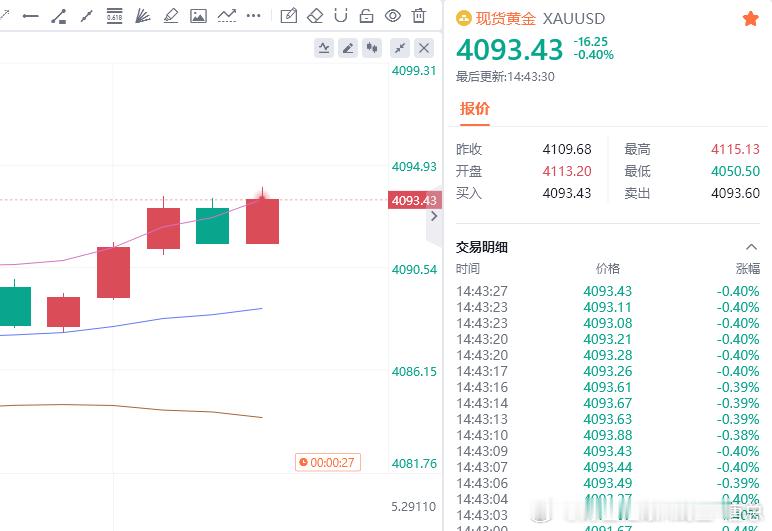Click the green candlestick near 4093
The width and height of the screenshot is (772, 531).
point(212,225)
